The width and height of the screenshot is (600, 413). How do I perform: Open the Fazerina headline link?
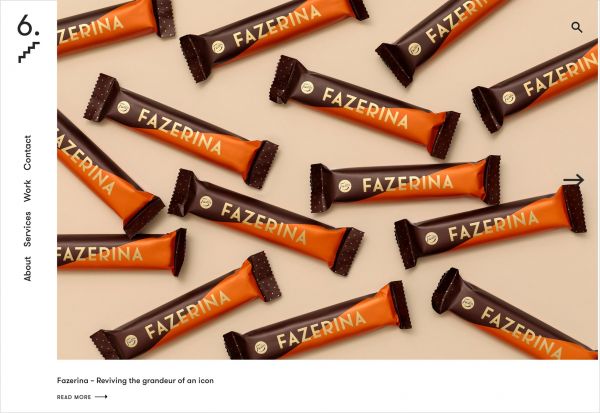click(135, 380)
